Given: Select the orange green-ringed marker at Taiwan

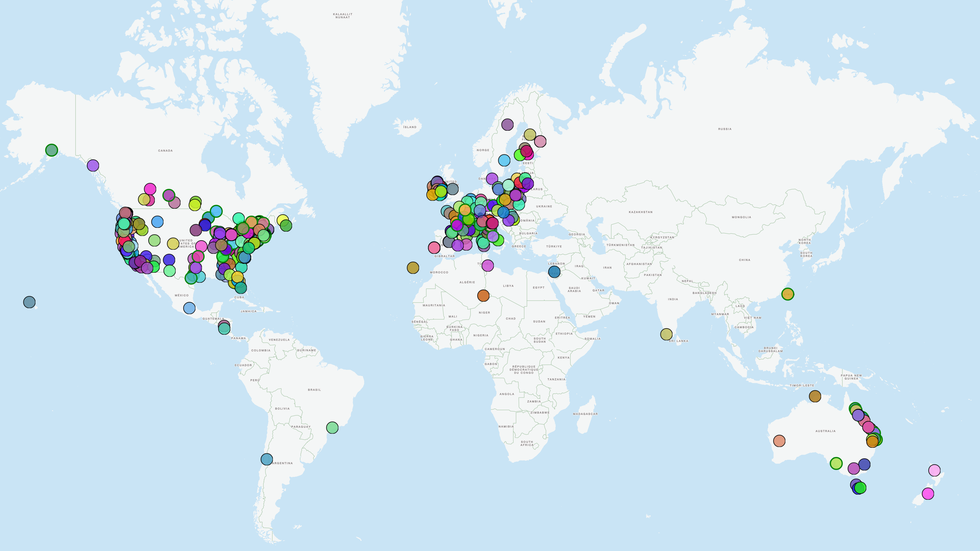Looking at the screenshot, I should tap(787, 294).
